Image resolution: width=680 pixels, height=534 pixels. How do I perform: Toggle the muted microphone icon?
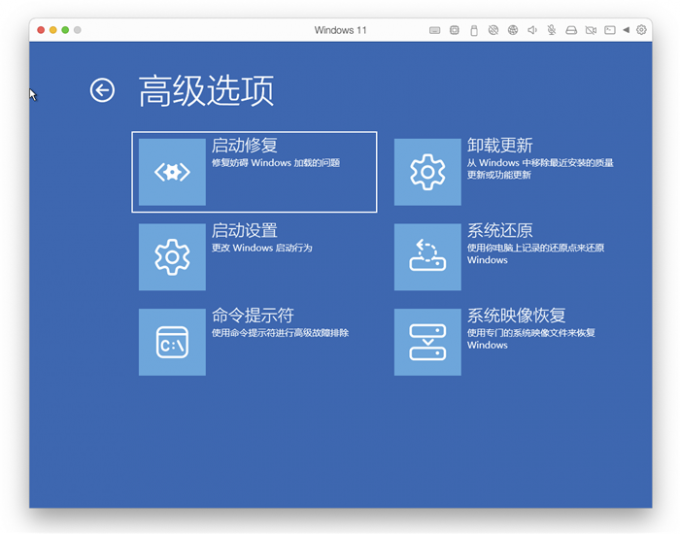552,30
